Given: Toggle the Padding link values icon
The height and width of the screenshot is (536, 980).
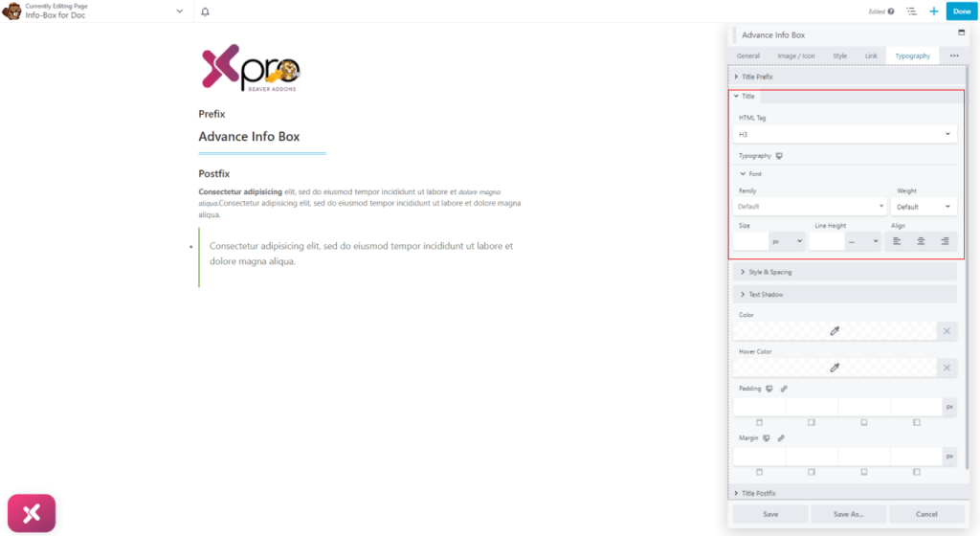Looking at the screenshot, I should 784,389.
